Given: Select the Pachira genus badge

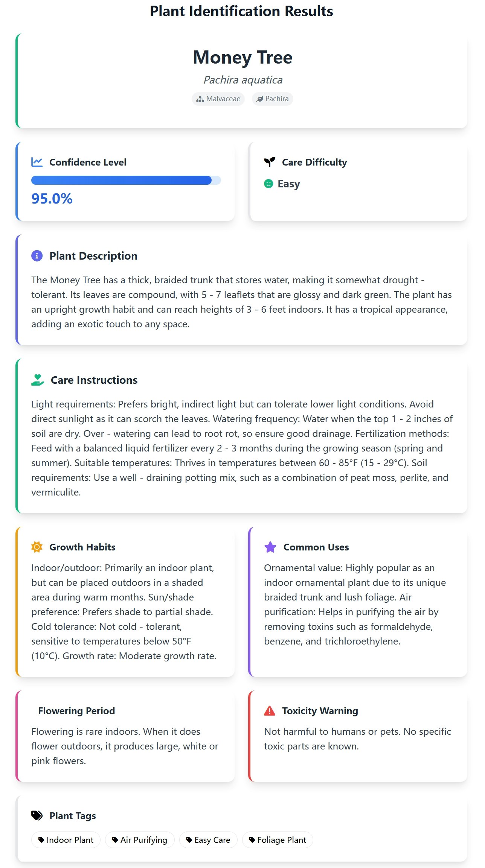Looking at the screenshot, I should pyautogui.click(x=273, y=99).
